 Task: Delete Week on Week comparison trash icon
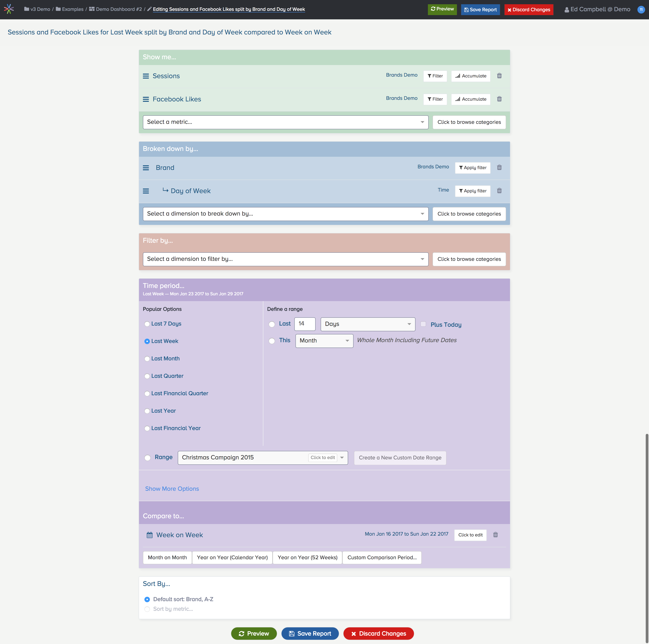pyautogui.click(x=495, y=534)
